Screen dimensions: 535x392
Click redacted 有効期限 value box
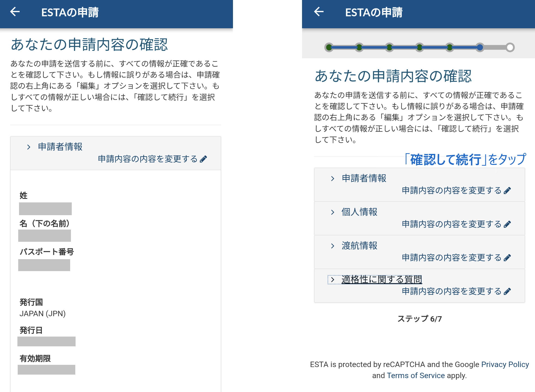[x=46, y=370]
